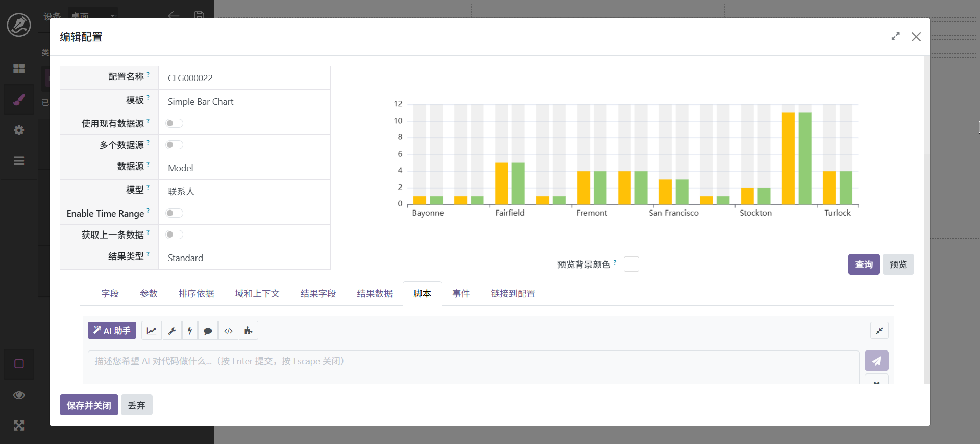Toggle the 使用现有数据源 switch
This screenshot has height=444, width=980.
174,123
